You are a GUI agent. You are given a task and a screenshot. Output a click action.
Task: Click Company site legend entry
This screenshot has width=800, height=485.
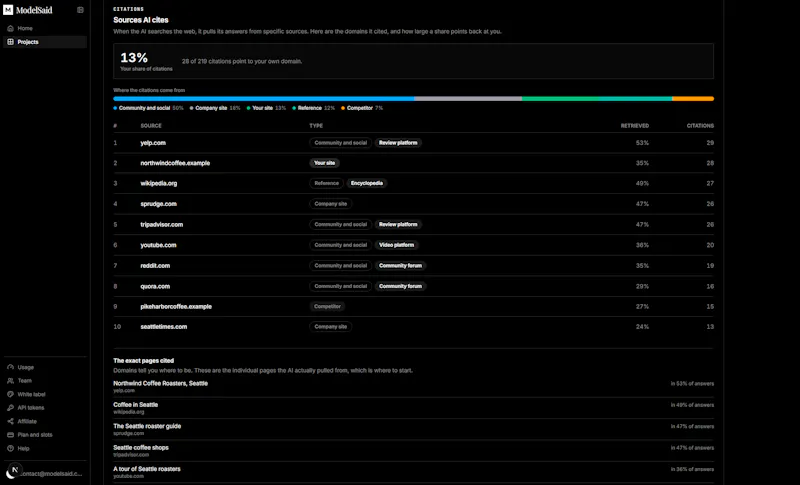pos(215,108)
